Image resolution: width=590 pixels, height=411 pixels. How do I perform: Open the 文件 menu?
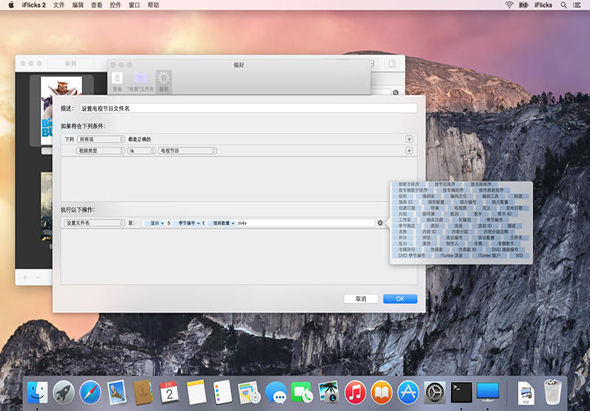click(59, 5)
